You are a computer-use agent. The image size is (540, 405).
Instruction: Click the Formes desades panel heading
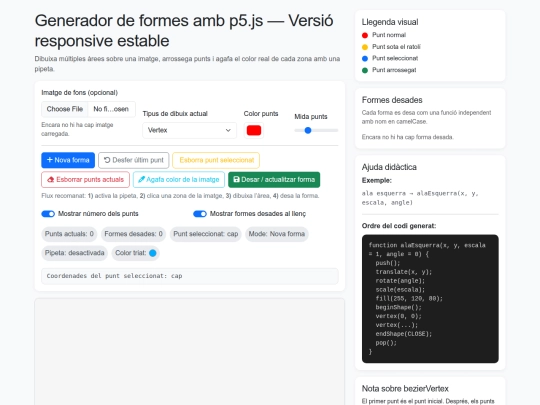coord(392,100)
